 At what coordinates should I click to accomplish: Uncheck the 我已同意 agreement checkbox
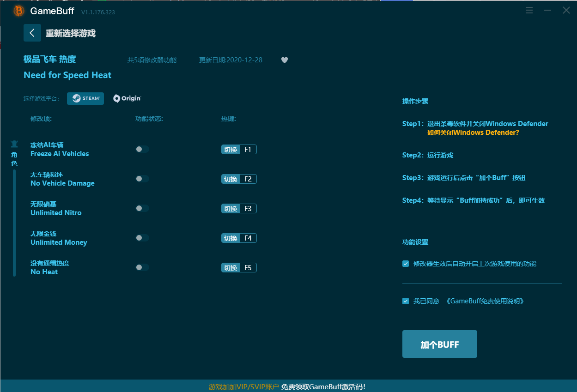click(x=406, y=301)
